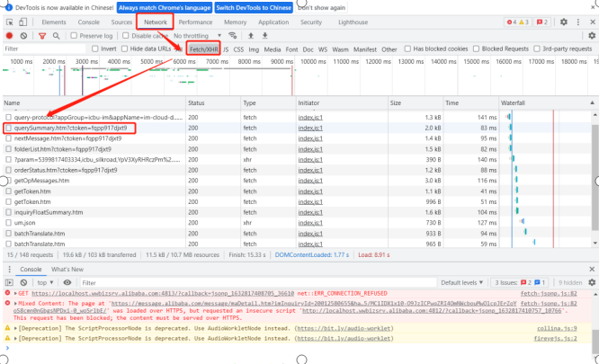This screenshot has width=599, height=364.
Task: Click the clear network log icon
Action: pos(23,36)
